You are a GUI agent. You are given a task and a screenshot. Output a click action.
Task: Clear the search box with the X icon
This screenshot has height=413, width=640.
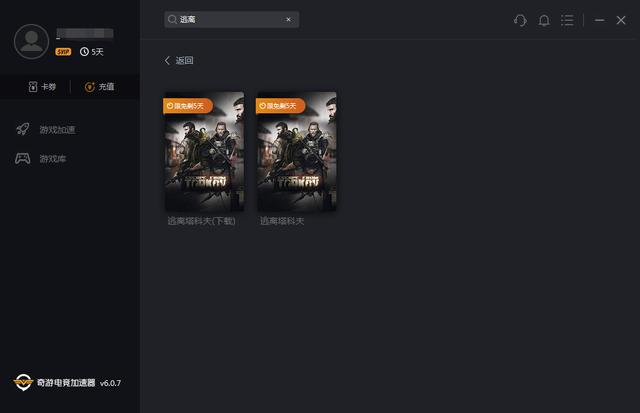pos(289,19)
